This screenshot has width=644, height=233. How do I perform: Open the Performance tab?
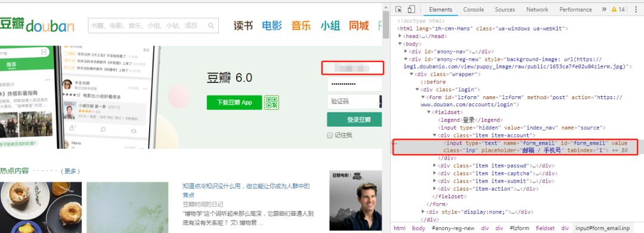click(575, 10)
